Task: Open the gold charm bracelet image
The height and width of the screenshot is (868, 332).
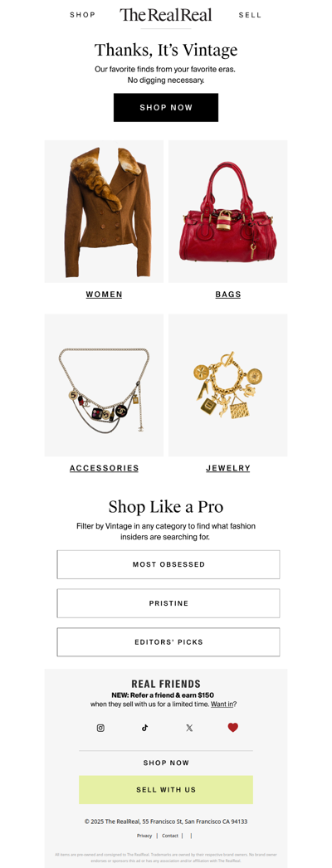Action: pyautogui.click(x=228, y=385)
